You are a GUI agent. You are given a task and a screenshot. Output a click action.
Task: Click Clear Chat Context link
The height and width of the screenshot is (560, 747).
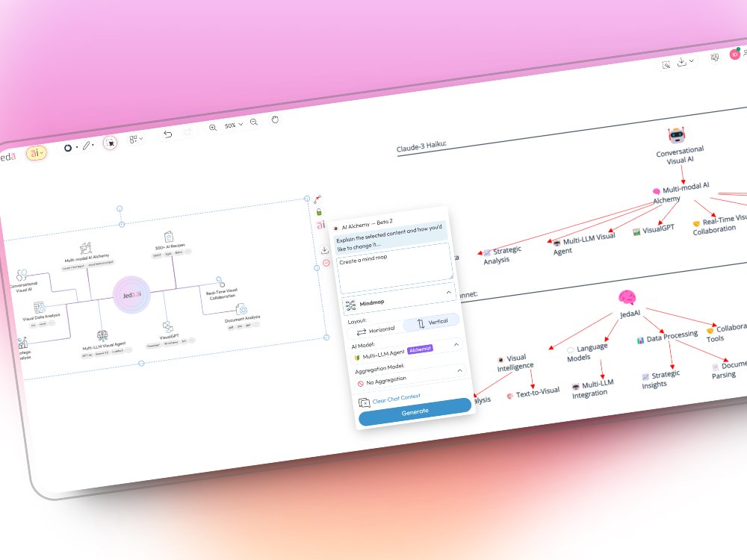(x=396, y=399)
